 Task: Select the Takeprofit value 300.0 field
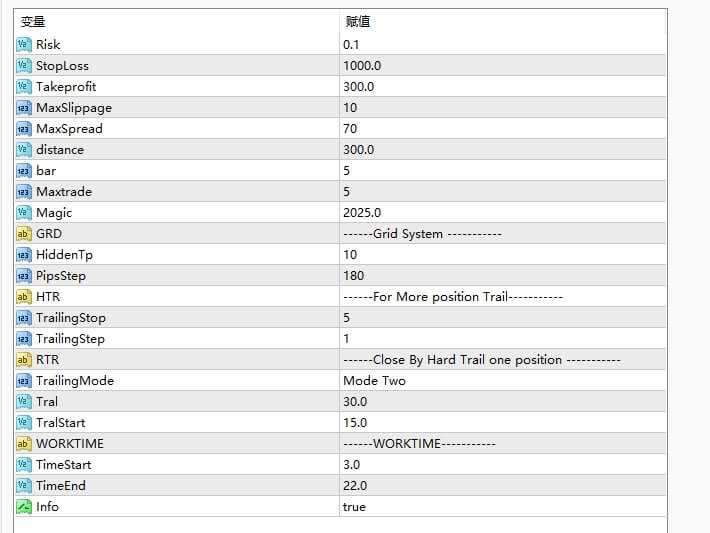coord(359,87)
